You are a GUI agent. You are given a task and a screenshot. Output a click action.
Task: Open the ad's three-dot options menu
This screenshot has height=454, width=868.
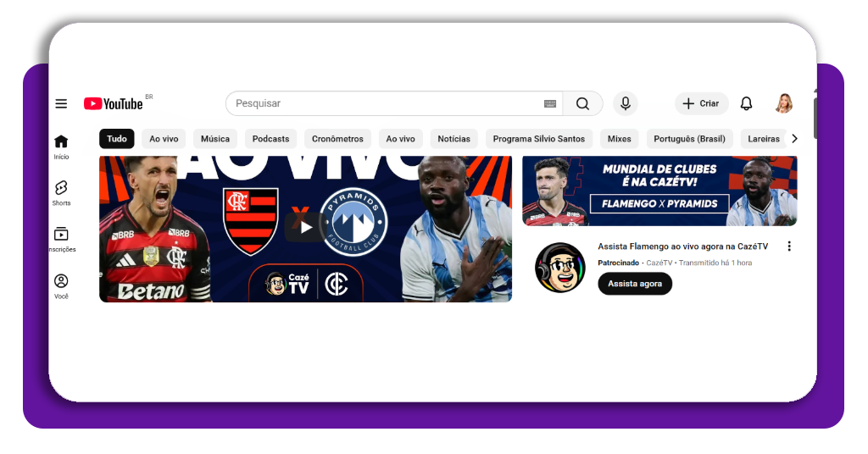(x=789, y=246)
